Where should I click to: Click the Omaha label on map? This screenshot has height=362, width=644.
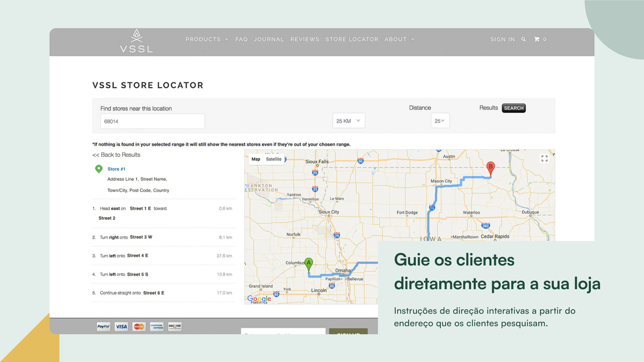[343, 270]
